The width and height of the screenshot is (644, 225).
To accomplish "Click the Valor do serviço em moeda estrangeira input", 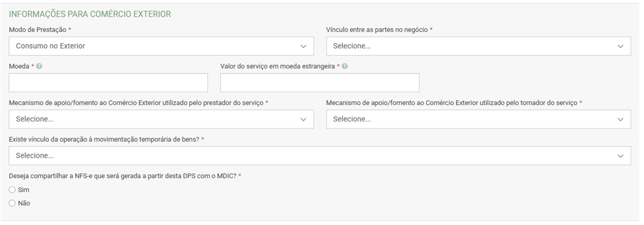I will (x=320, y=83).
